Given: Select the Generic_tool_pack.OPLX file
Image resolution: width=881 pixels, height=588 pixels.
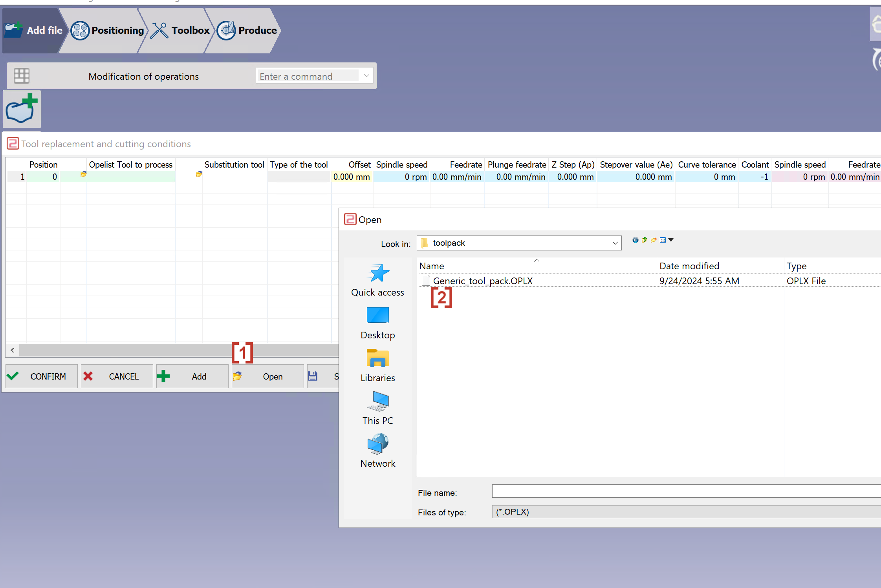Looking at the screenshot, I should point(483,281).
